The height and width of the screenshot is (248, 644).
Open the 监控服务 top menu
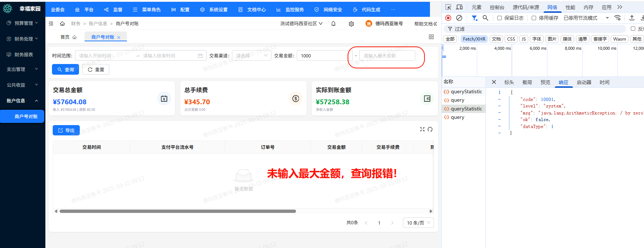pyautogui.click(x=290, y=10)
